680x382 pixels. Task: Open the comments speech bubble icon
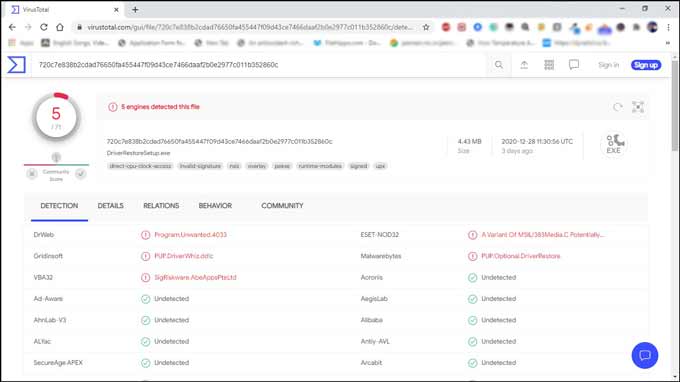click(x=574, y=65)
